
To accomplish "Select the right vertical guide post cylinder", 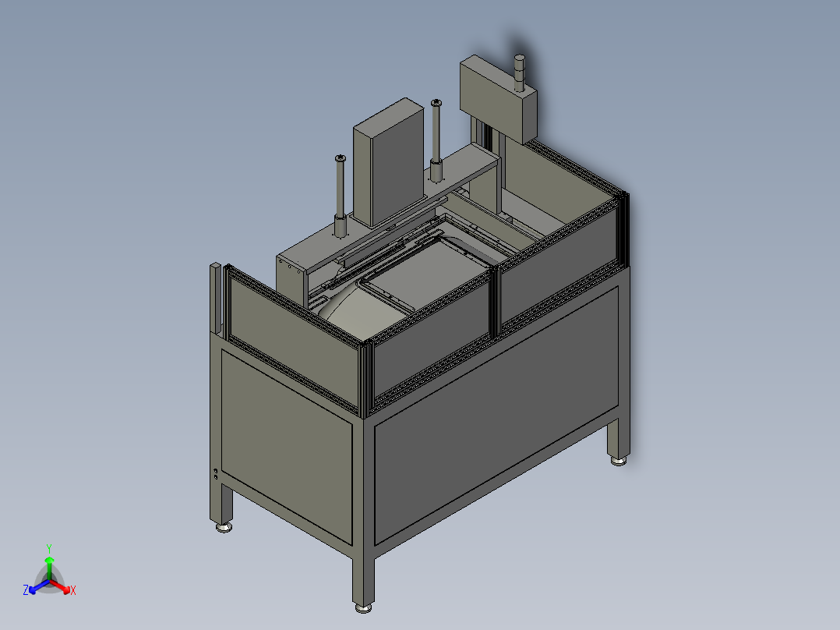I will 436,140.
